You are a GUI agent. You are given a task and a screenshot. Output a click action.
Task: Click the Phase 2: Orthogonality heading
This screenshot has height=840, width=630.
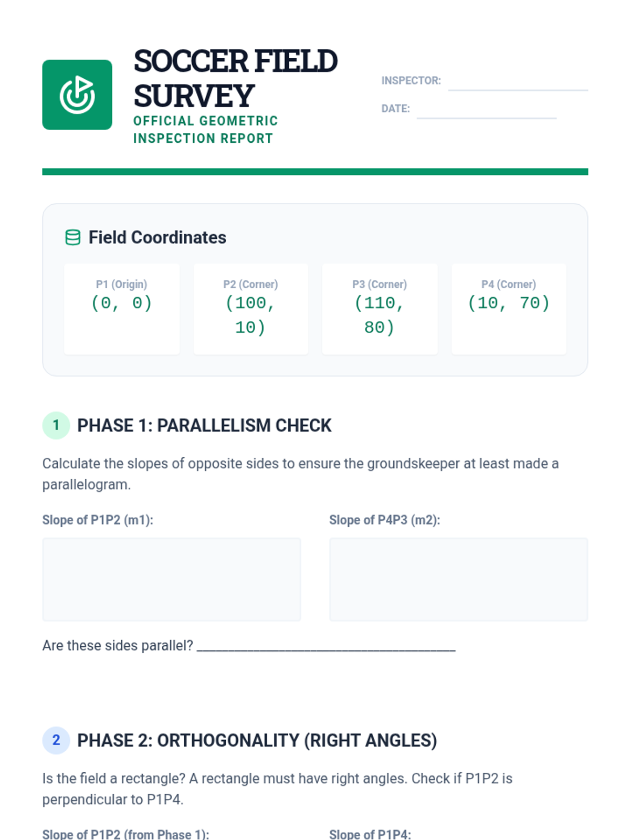(x=257, y=740)
